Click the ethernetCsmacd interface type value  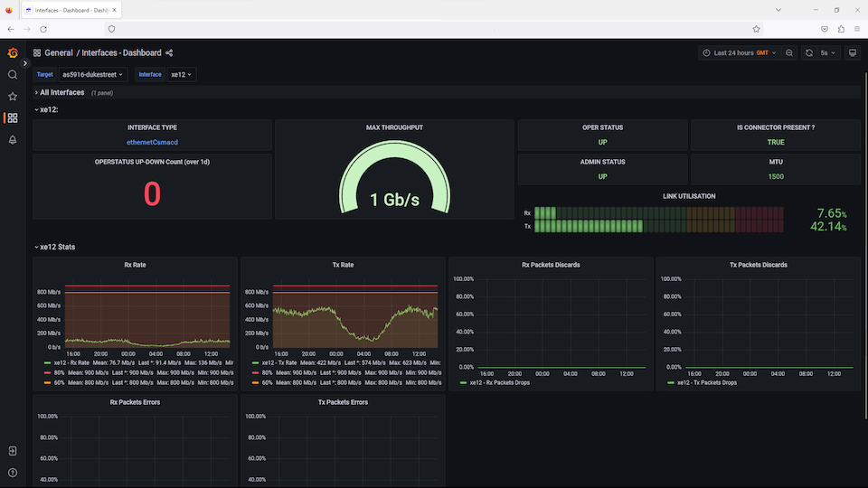coord(152,142)
